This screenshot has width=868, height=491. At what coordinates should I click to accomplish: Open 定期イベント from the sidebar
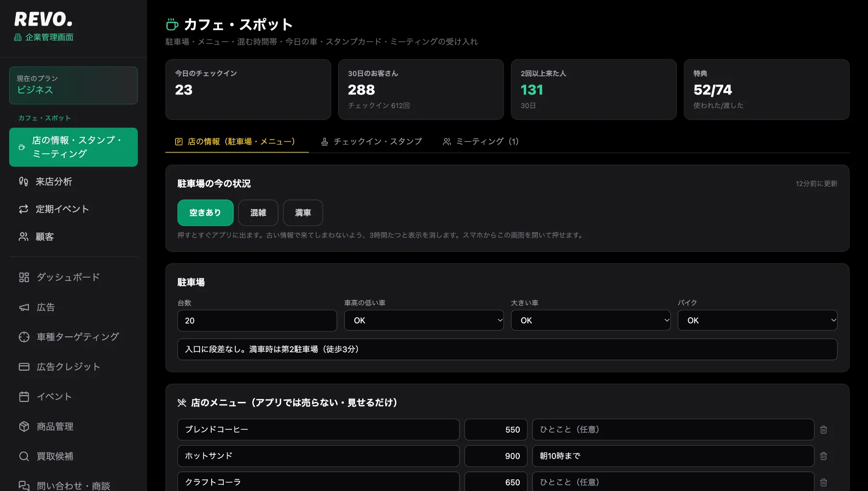pos(73,209)
